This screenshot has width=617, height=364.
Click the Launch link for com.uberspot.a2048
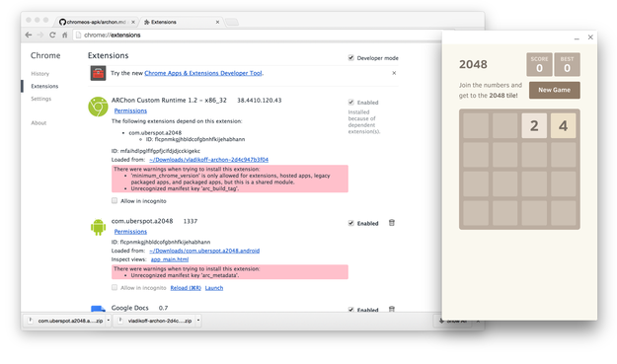[x=214, y=288]
